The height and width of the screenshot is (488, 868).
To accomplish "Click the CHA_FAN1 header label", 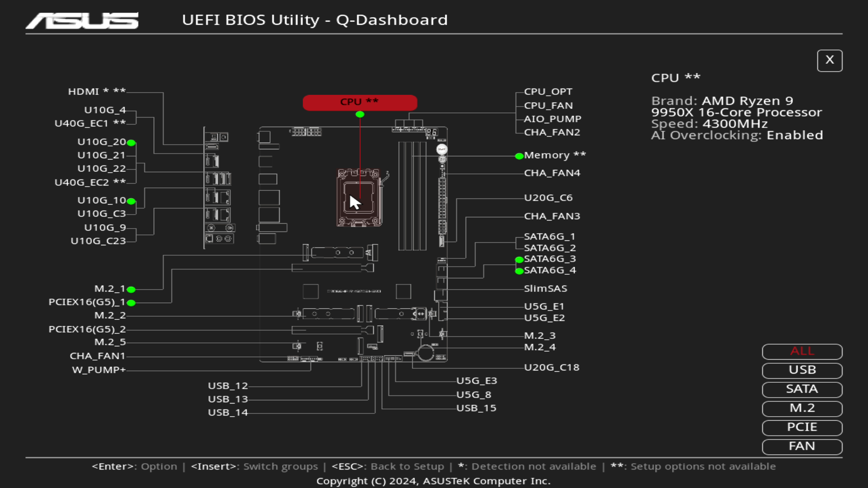I will [99, 356].
